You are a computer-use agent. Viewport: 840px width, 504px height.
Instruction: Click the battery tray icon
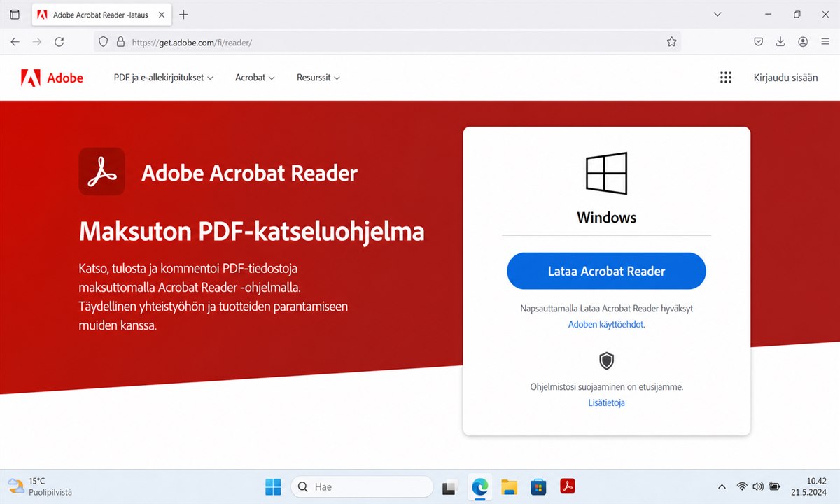click(775, 486)
